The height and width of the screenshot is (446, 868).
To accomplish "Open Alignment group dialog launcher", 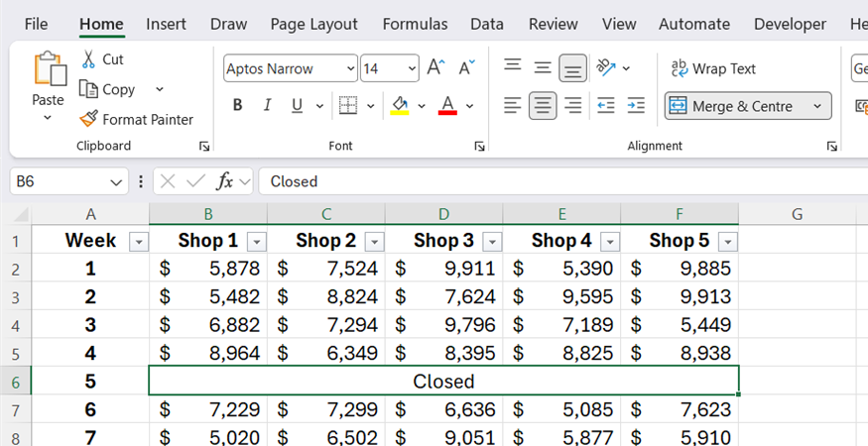I will [x=831, y=146].
